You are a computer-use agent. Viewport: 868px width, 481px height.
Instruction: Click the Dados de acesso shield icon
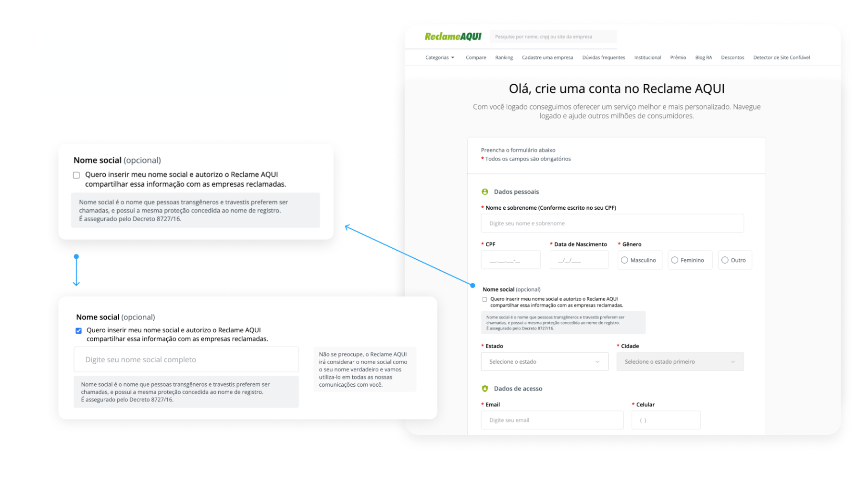click(485, 389)
